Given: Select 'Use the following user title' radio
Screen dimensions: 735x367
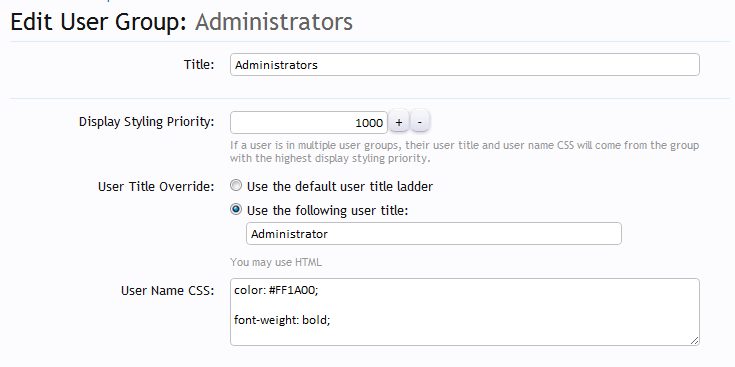Looking at the screenshot, I should [236, 210].
